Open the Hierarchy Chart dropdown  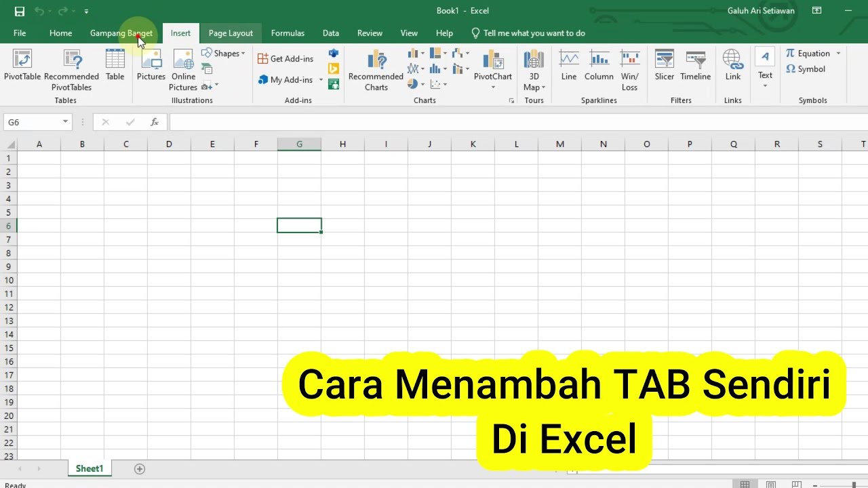click(x=438, y=54)
